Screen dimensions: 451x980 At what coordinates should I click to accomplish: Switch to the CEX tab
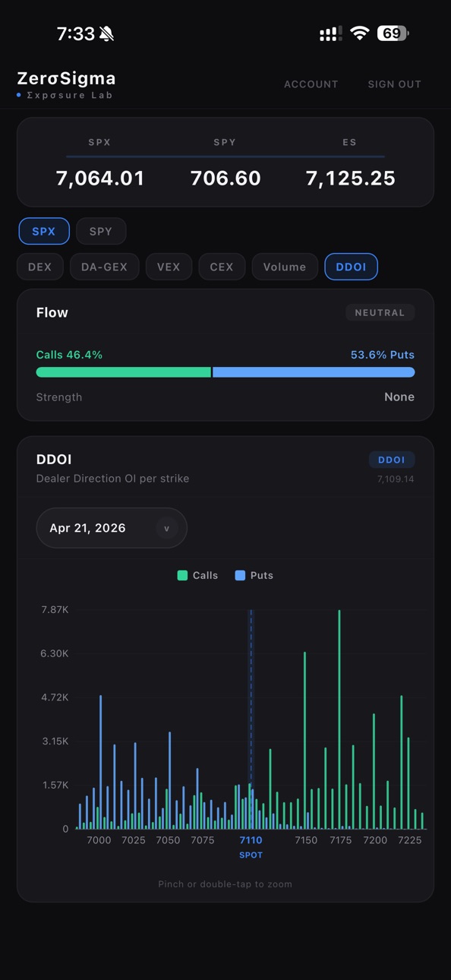[x=222, y=267]
